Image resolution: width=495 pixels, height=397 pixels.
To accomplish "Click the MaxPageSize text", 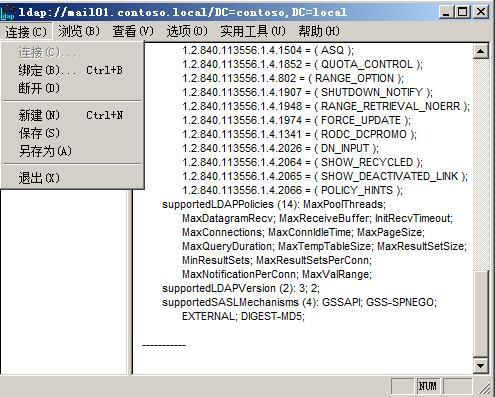I will pyautogui.click(x=391, y=232).
